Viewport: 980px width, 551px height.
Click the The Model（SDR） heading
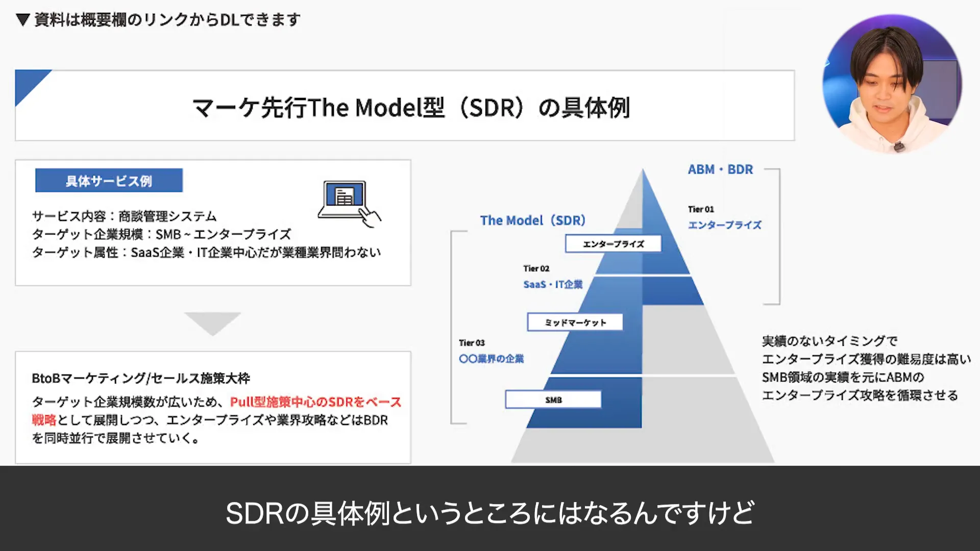[533, 220]
